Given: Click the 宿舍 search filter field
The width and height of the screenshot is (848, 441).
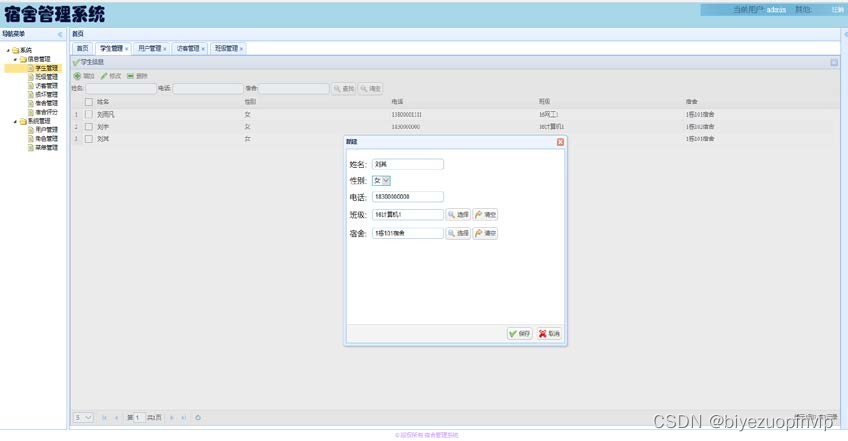Looking at the screenshot, I should (294, 88).
